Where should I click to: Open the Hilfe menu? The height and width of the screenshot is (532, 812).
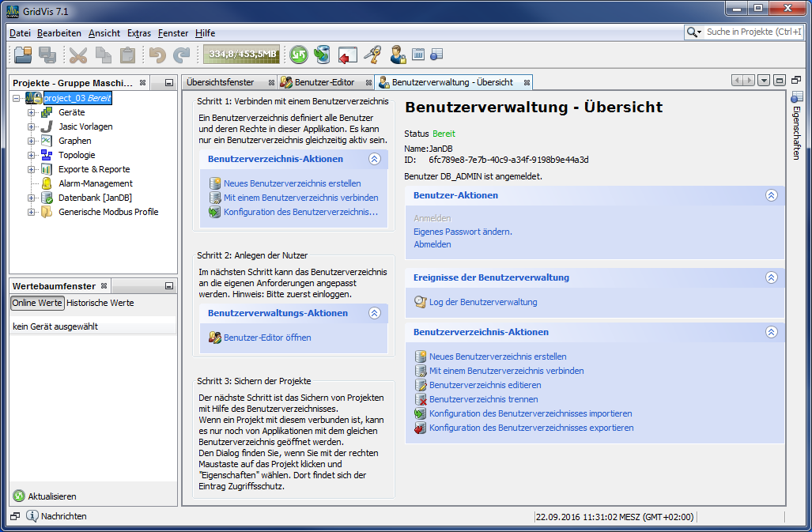(205, 33)
